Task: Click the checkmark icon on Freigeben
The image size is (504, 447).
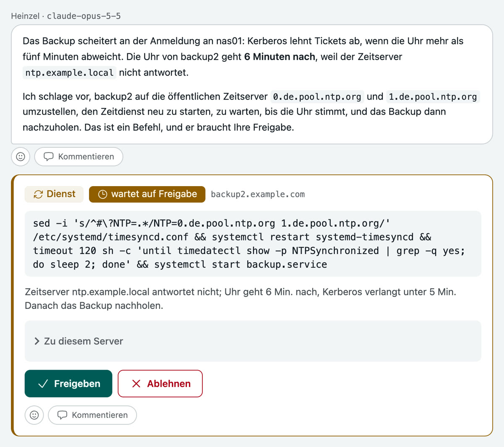Action: 43,384
